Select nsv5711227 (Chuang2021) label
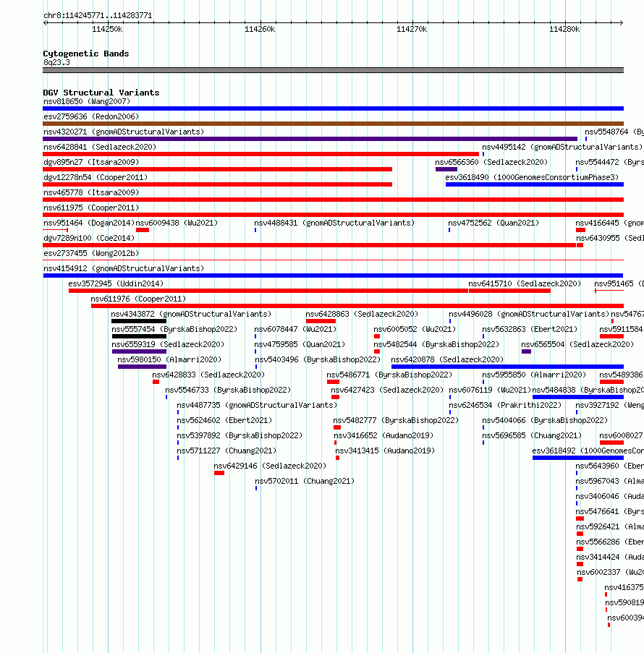 [226, 451]
